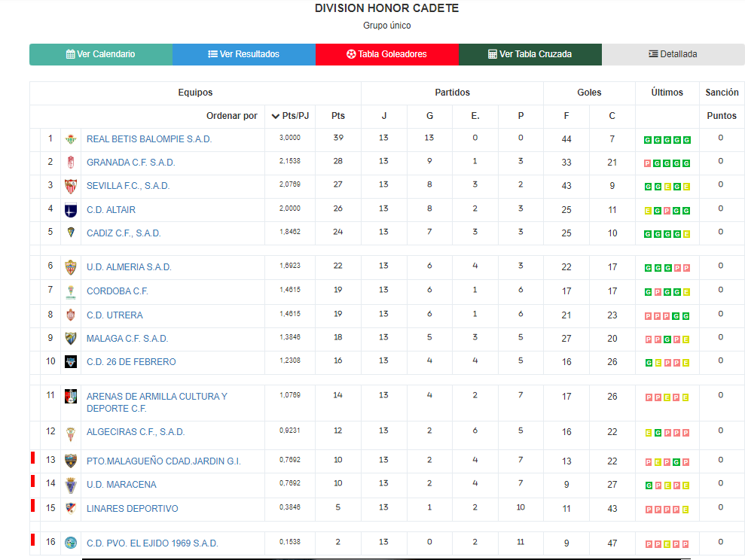Open U.D. ALMERIA S.A.D. team link

point(129,267)
